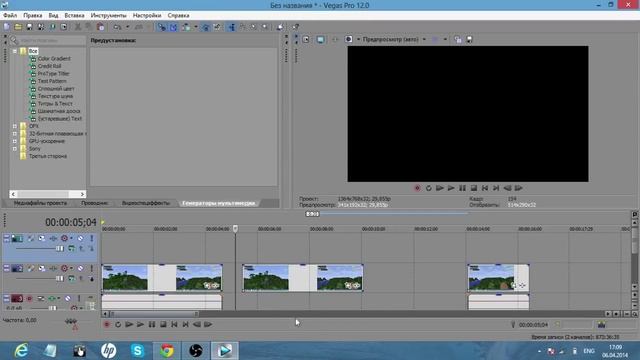Image resolution: width=640 pixels, height=360 pixels.
Task: Open the Вставка menu
Action: [x=74, y=16]
